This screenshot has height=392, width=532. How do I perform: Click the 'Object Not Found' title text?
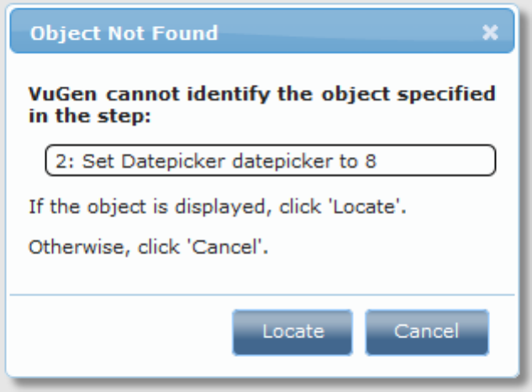[124, 34]
